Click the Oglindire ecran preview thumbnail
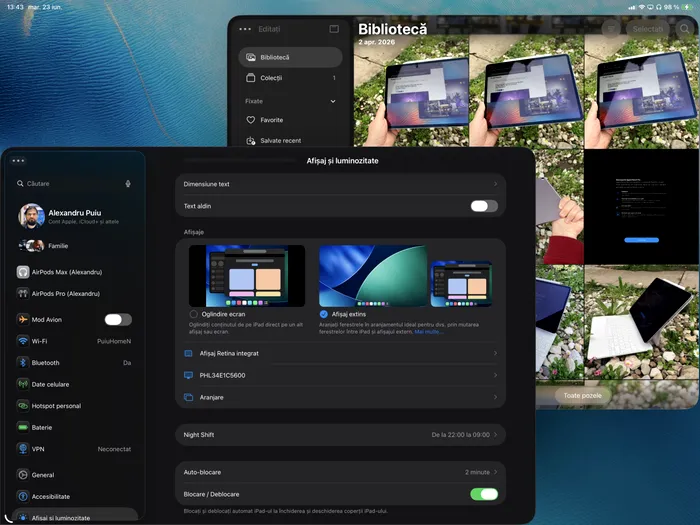The width and height of the screenshot is (700, 525). (x=247, y=275)
